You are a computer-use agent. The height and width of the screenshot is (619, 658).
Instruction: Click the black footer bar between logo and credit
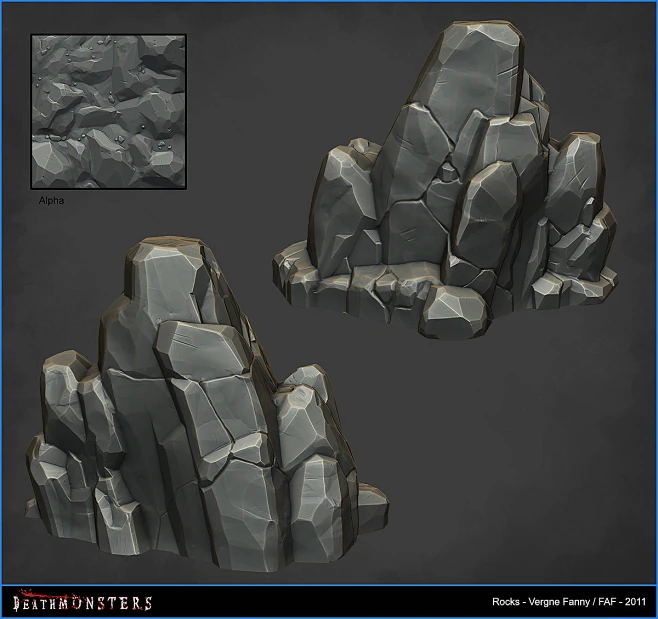[x=320, y=603]
